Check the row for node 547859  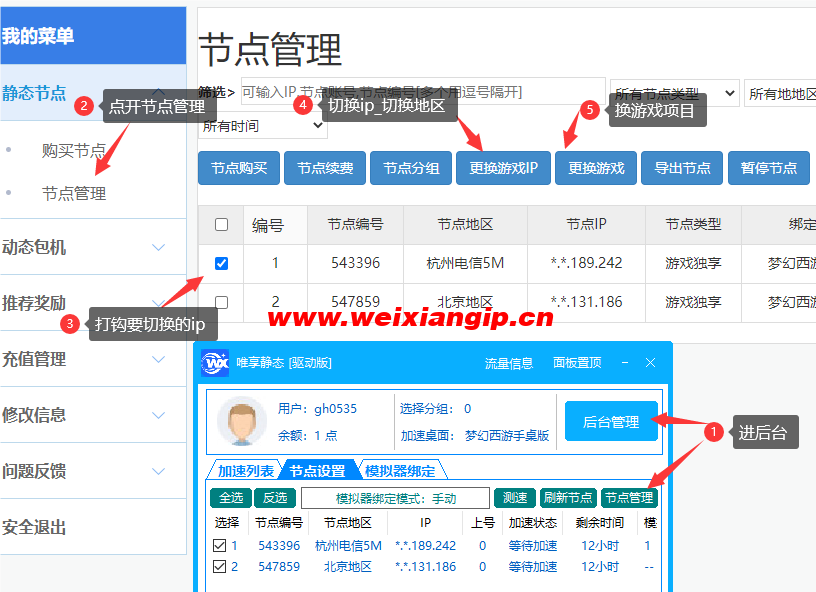[x=221, y=302]
